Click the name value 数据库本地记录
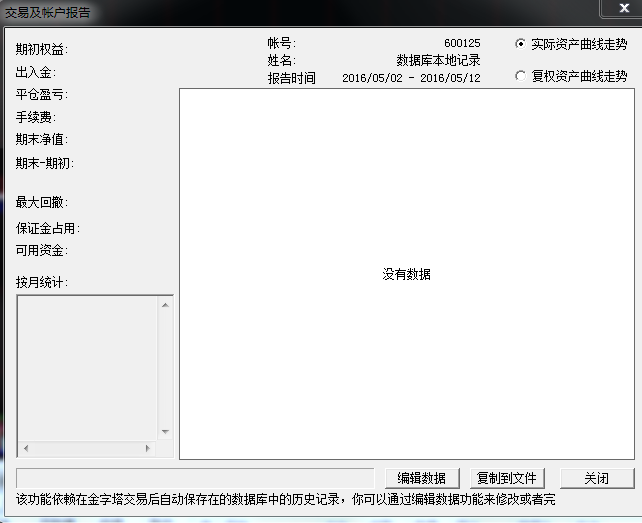Viewport: 642px width, 523px height. (x=438, y=60)
